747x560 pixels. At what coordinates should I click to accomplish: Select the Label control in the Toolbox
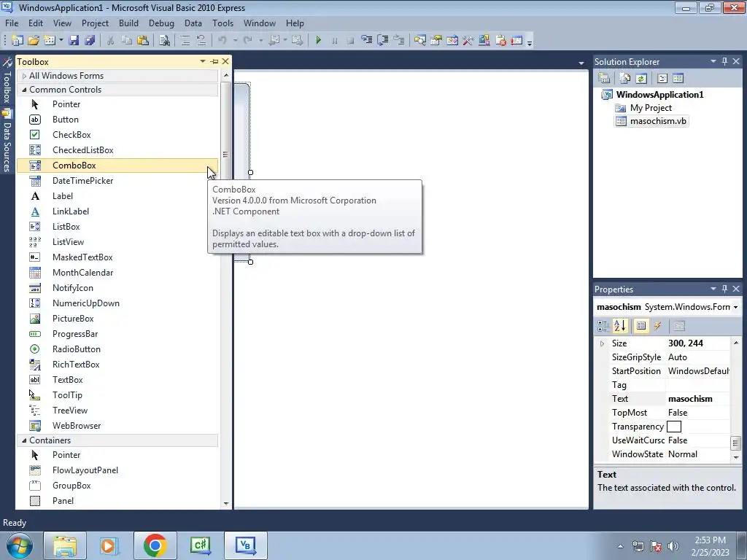point(117,195)
